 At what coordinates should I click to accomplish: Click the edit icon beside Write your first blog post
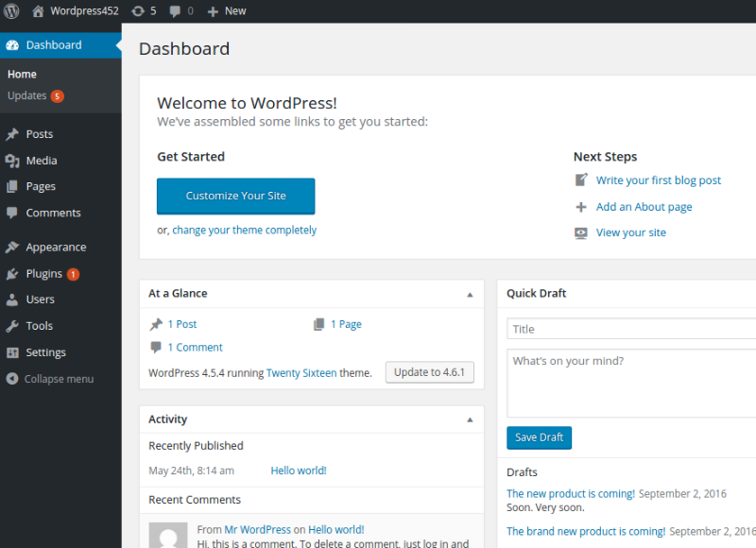coord(581,180)
